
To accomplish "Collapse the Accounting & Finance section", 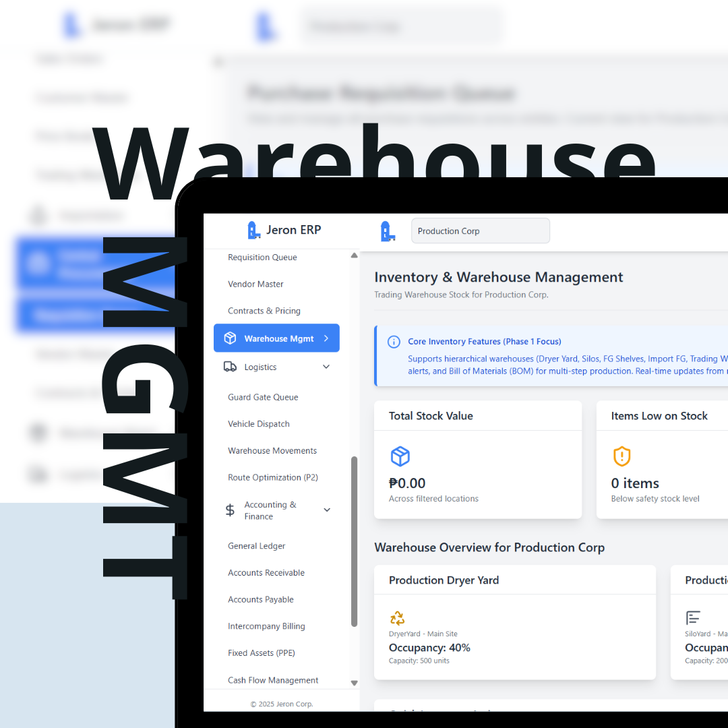I will pos(327,510).
